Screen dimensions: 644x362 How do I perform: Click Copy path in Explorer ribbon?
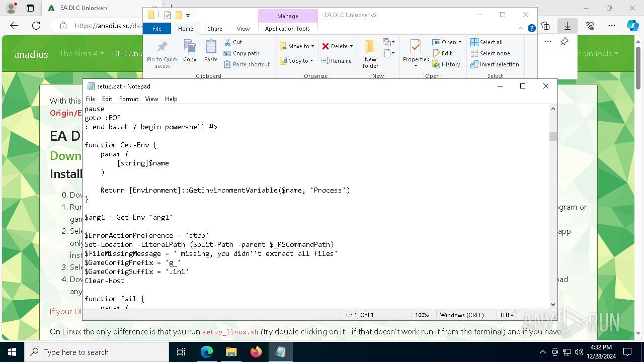(x=242, y=53)
